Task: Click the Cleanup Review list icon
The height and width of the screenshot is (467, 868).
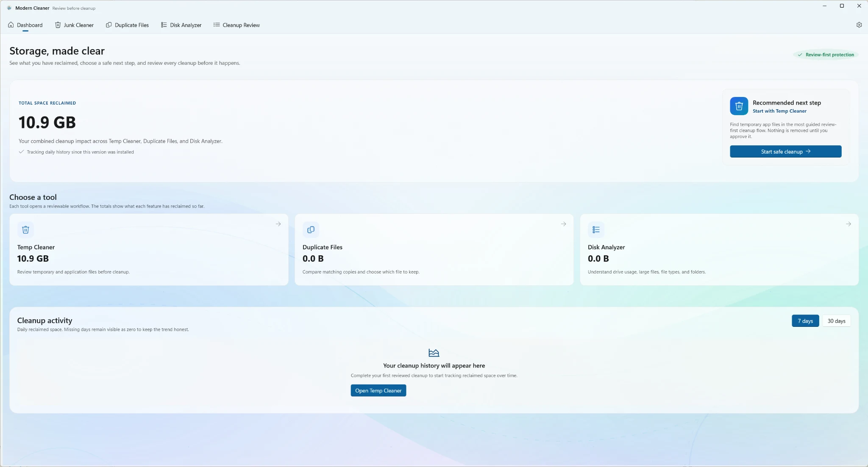Action: [217, 25]
